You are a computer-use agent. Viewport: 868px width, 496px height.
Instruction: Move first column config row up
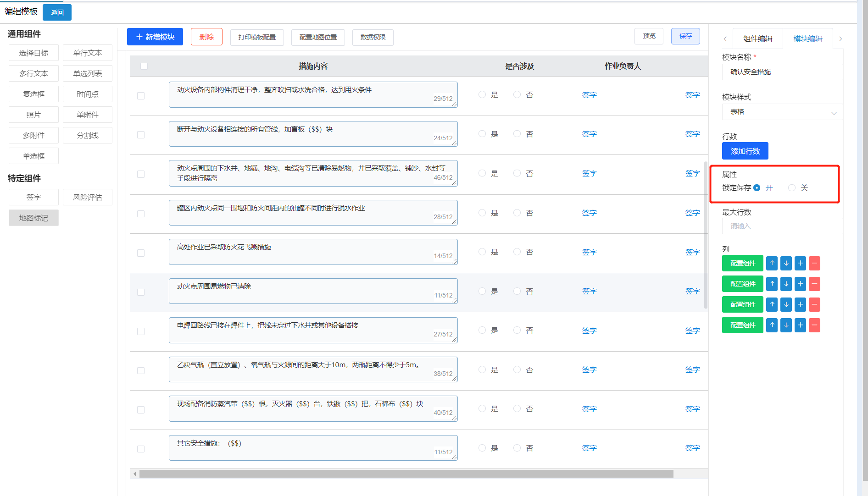(x=772, y=263)
